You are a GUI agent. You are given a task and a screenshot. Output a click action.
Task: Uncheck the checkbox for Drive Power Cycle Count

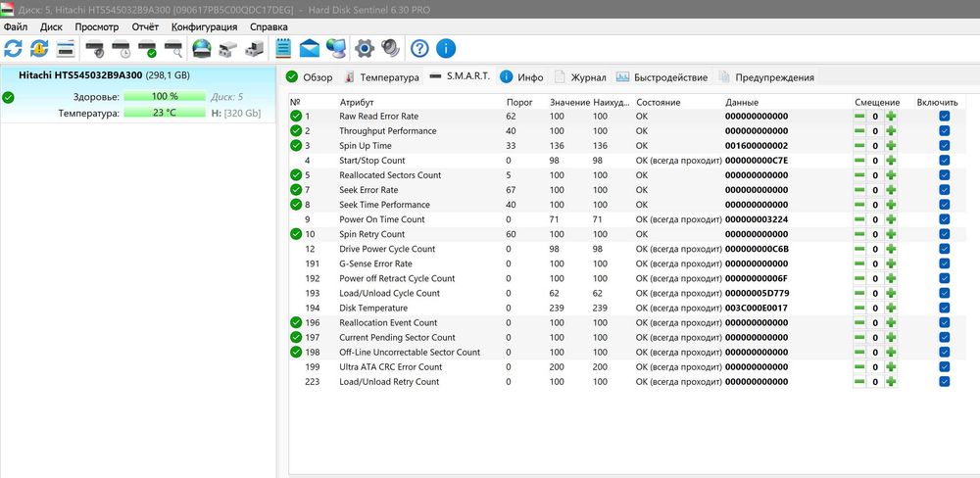coord(945,249)
